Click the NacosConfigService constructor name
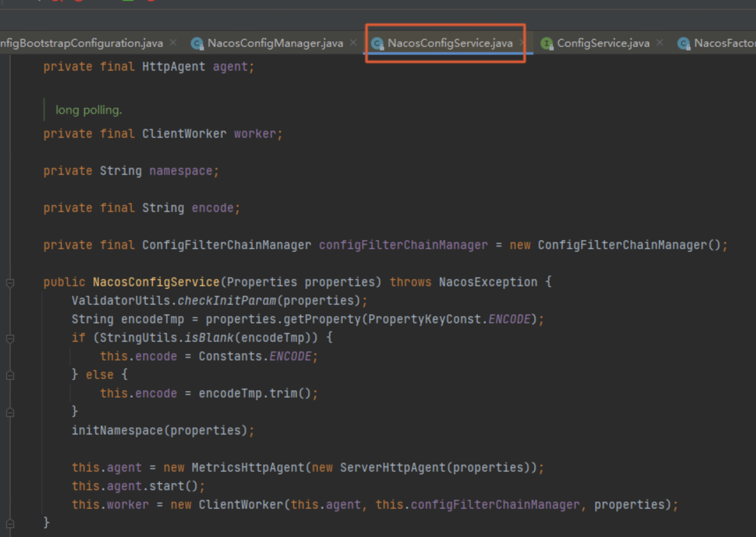756x537 pixels. point(156,282)
